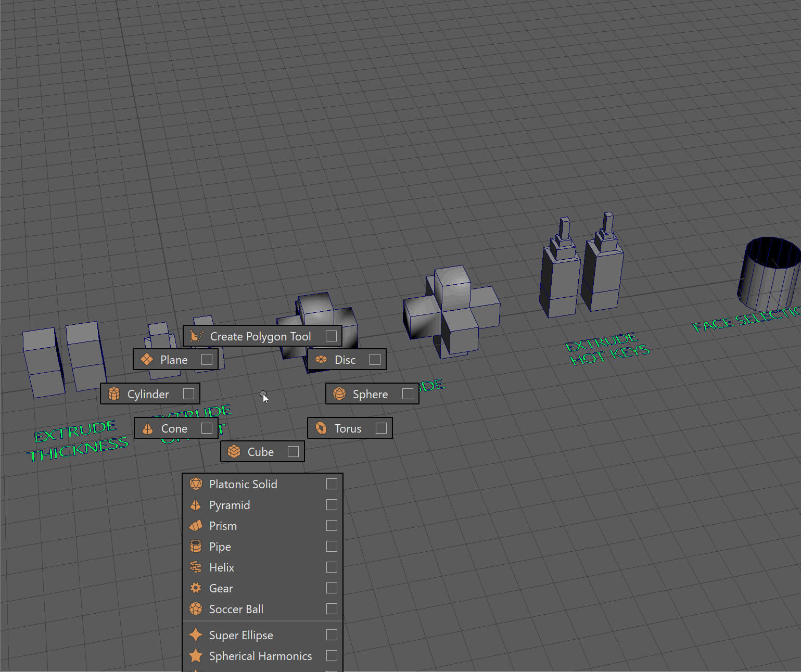
Task: Open the option box for Cube
Action: 293,452
